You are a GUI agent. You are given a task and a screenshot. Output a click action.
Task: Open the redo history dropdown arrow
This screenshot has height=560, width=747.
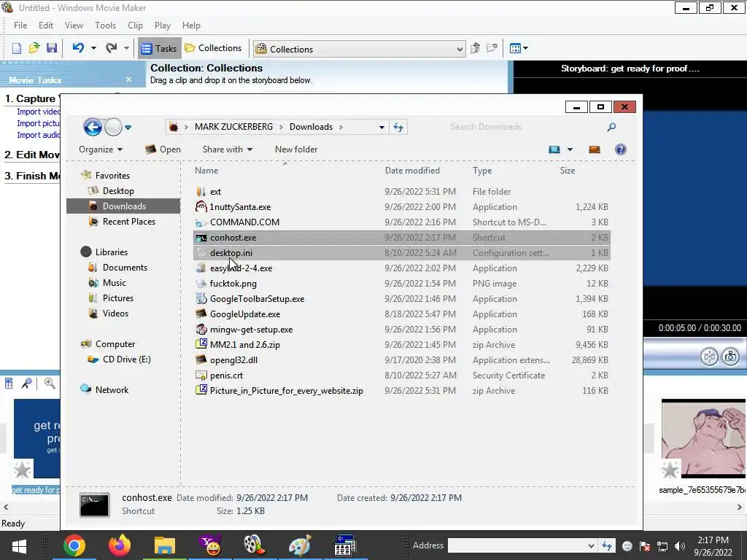click(x=126, y=48)
